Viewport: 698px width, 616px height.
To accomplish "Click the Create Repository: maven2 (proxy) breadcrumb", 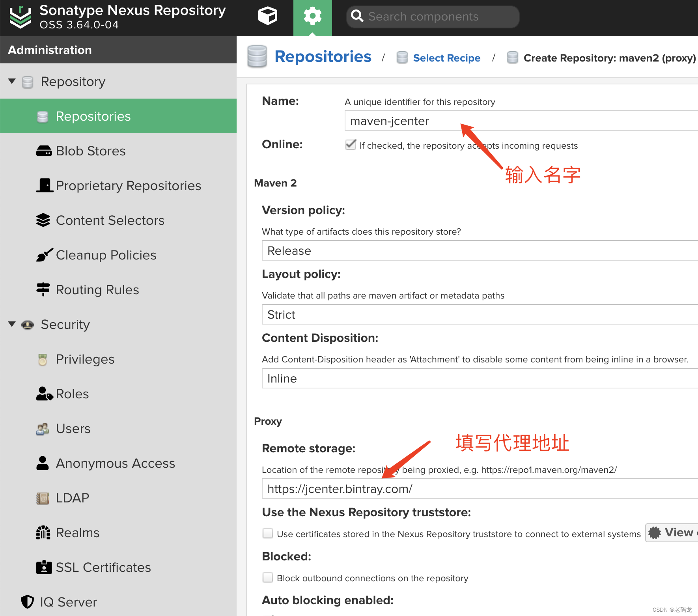I will 610,58.
